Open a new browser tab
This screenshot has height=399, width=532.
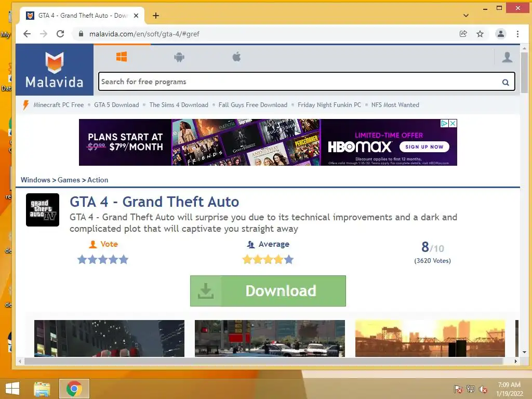156,16
